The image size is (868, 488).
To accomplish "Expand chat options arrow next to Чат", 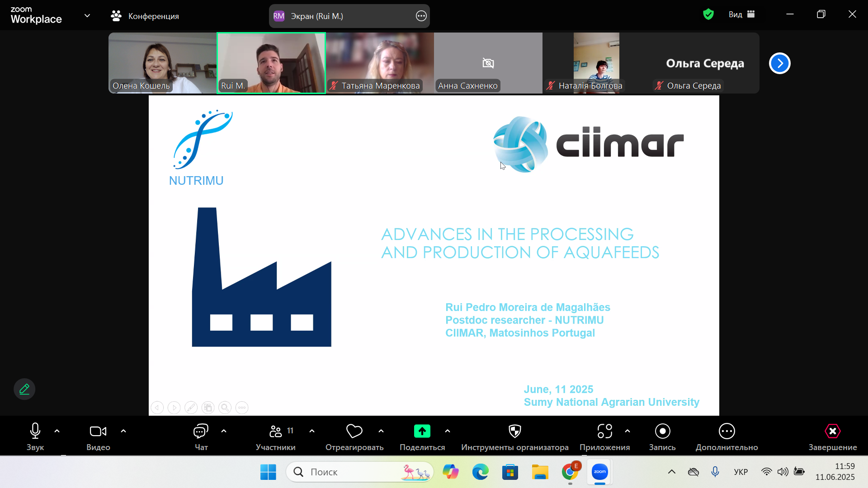I will pyautogui.click(x=224, y=431).
